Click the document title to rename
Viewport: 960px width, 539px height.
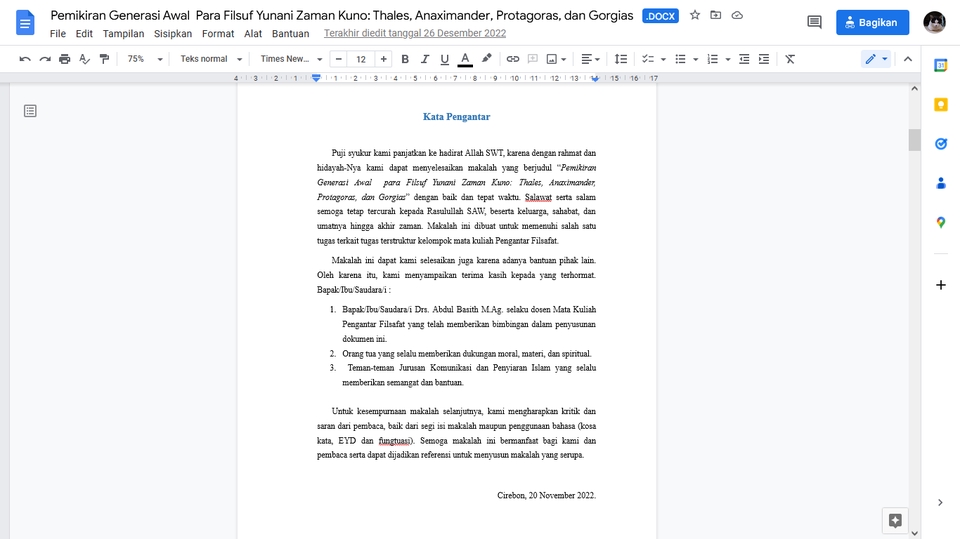[342, 15]
